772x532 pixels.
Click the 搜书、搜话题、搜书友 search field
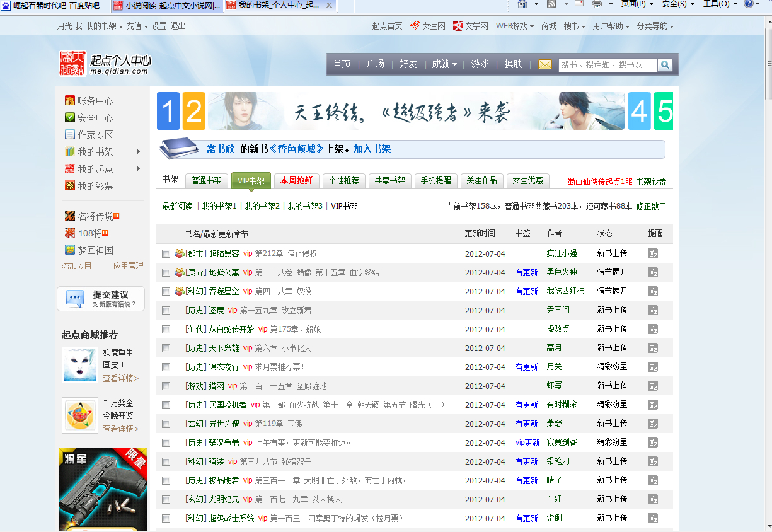[x=608, y=65]
